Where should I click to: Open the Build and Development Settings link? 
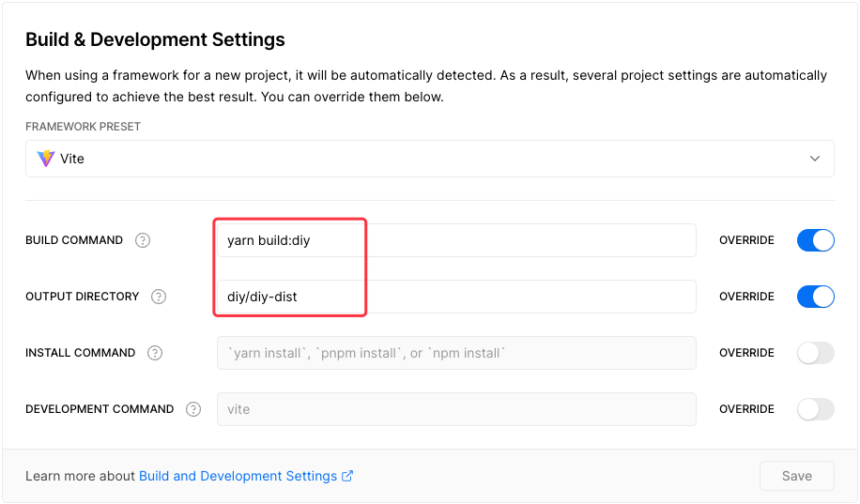pos(238,476)
